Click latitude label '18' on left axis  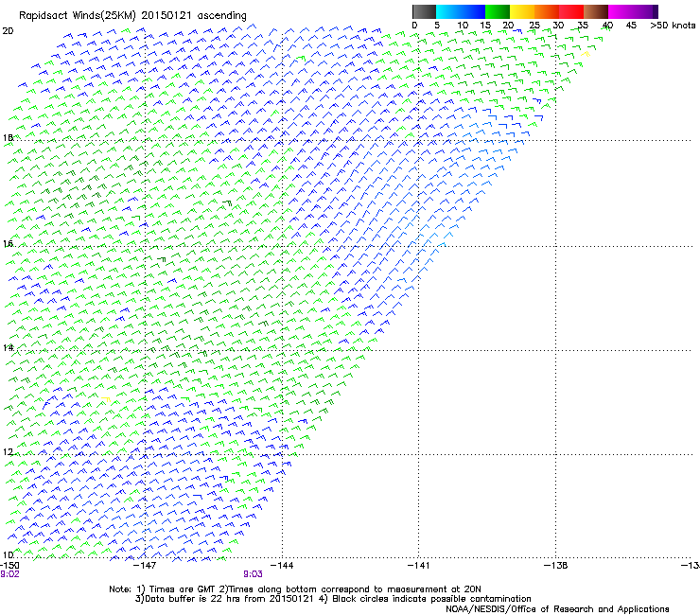click(x=8, y=137)
